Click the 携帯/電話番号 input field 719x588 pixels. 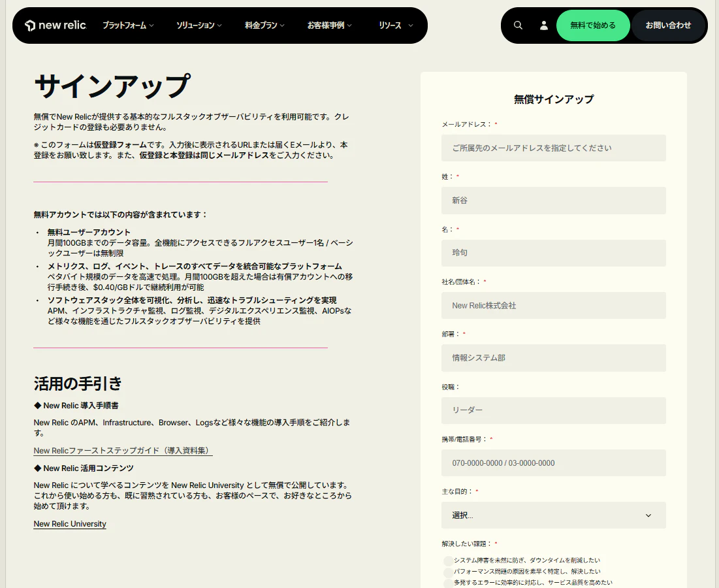[554, 463]
